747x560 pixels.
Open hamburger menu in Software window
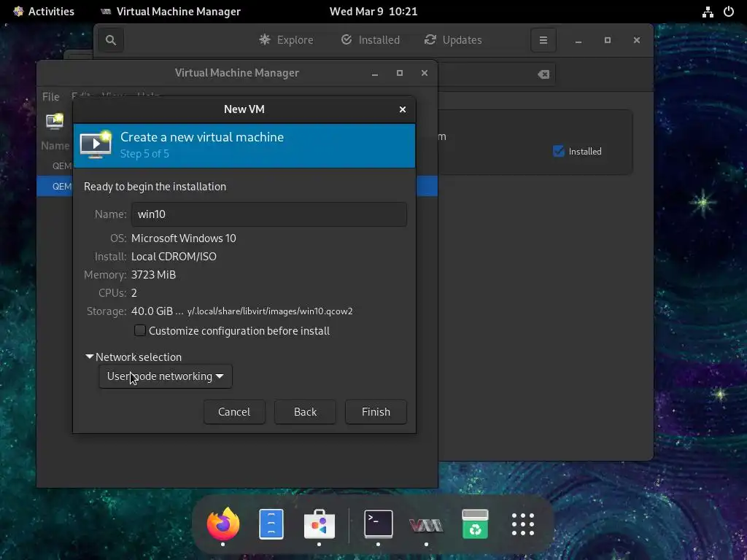(543, 40)
